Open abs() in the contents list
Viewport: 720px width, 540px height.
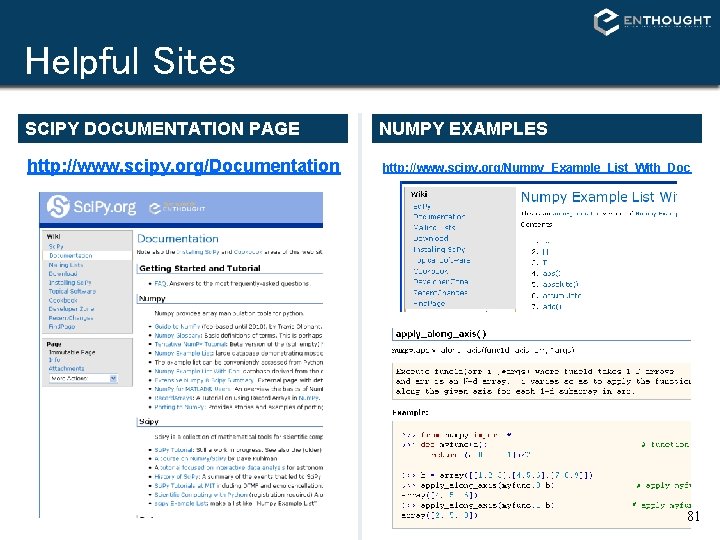(x=551, y=273)
